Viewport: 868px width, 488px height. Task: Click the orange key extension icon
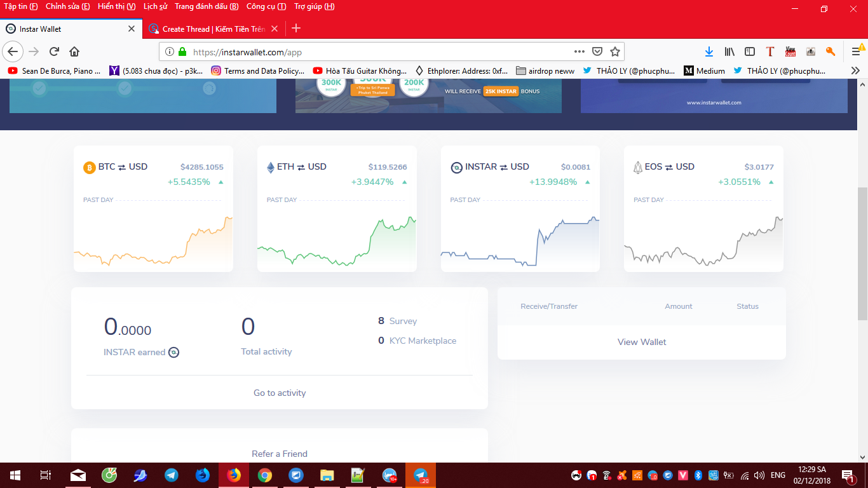[831, 51]
